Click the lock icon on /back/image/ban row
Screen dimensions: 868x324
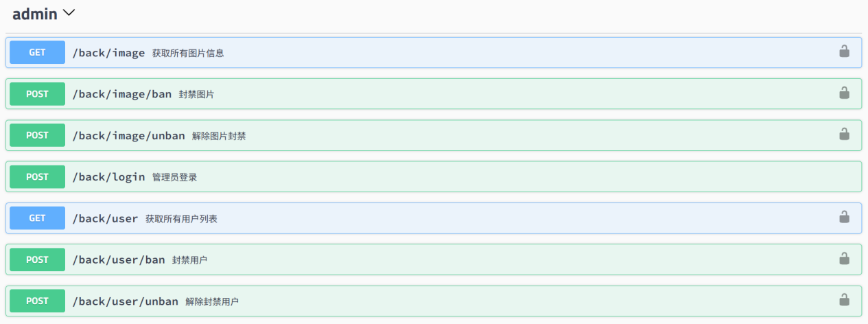tap(844, 93)
